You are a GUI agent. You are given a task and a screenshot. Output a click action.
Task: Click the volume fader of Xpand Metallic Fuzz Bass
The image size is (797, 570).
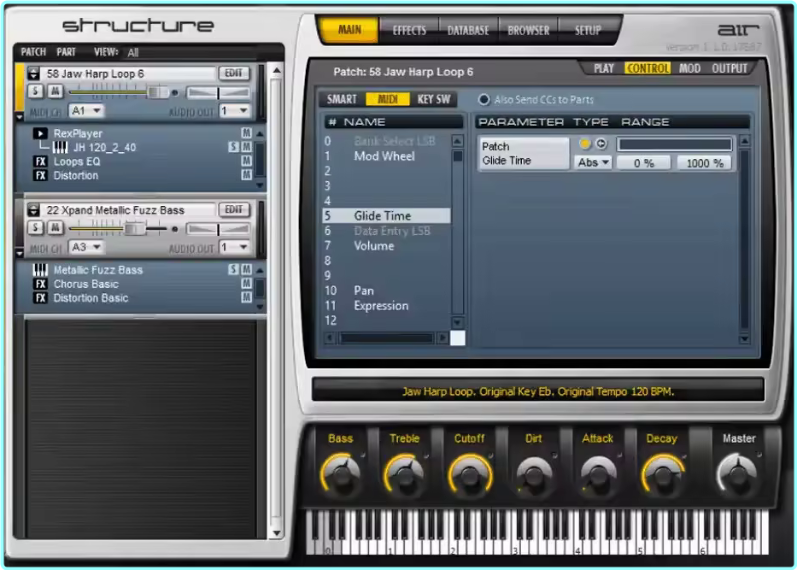[x=136, y=229]
